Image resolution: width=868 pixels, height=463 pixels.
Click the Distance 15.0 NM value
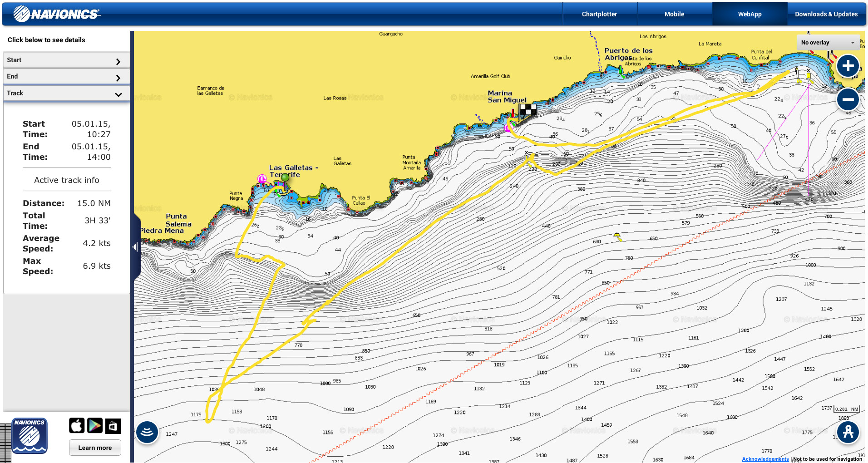tap(94, 203)
